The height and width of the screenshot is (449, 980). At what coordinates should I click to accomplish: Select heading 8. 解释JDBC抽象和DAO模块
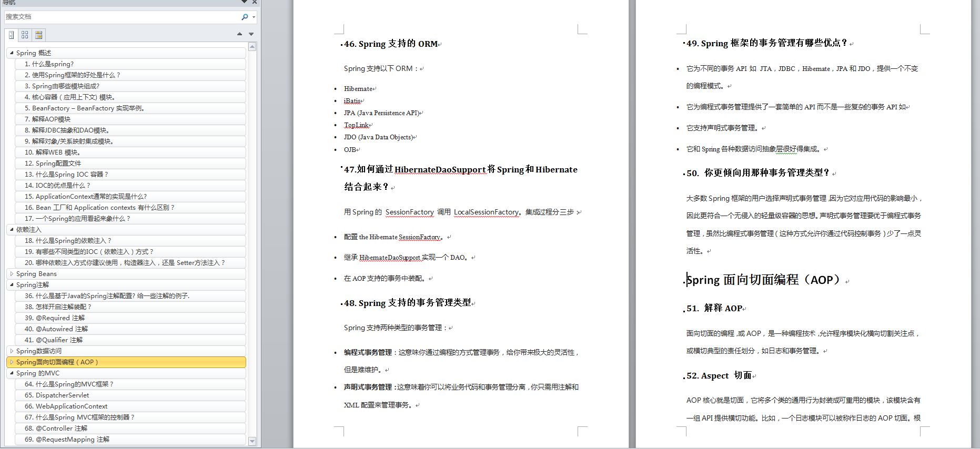[130, 130]
